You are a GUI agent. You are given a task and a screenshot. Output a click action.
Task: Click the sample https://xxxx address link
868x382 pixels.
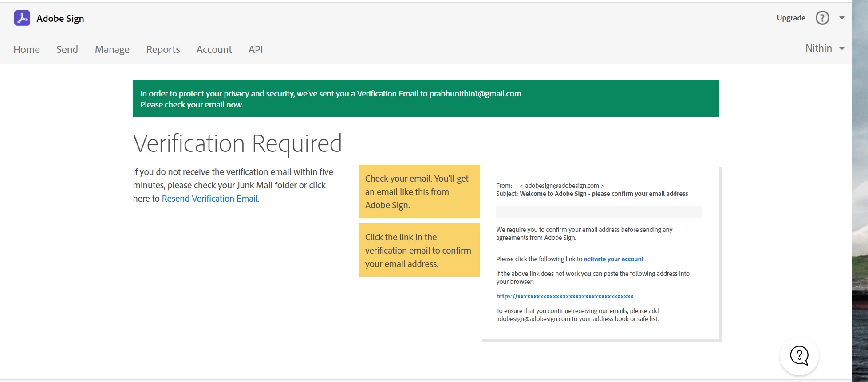[x=565, y=296]
